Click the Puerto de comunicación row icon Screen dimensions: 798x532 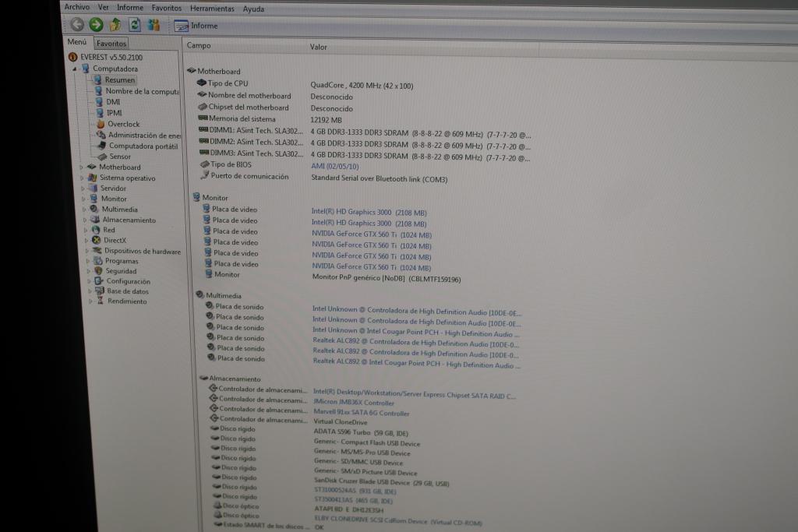point(205,175)
